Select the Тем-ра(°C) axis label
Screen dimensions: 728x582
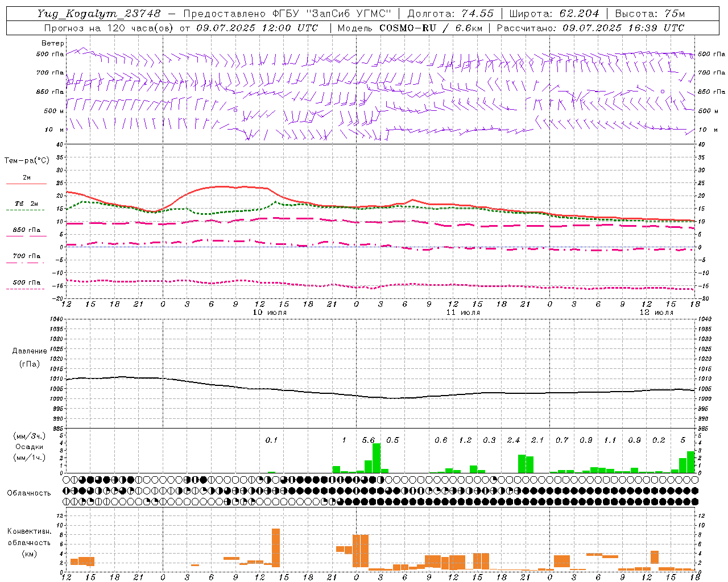pos(27,161)
